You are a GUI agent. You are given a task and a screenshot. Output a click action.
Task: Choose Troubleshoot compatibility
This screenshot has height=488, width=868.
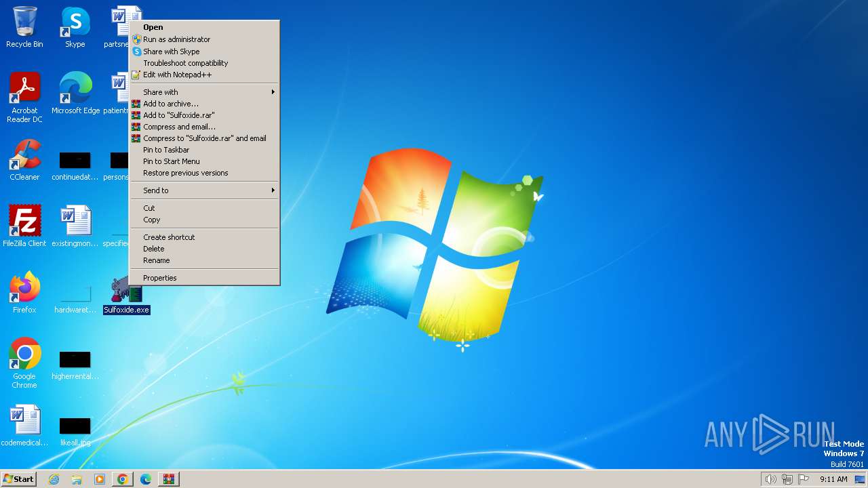coord(204,63)
